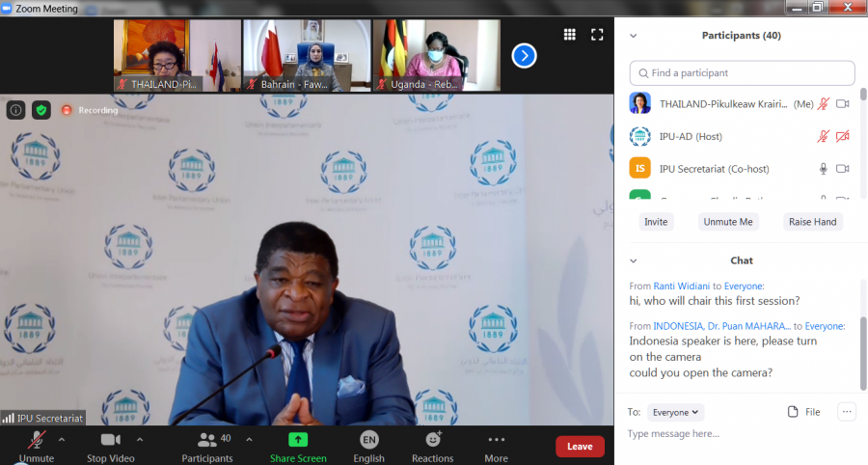Screen dimensions: 868x465
Task: Expand audio options arrow next to Unmute
Action: pyautogui.click(x=62, y=439)
